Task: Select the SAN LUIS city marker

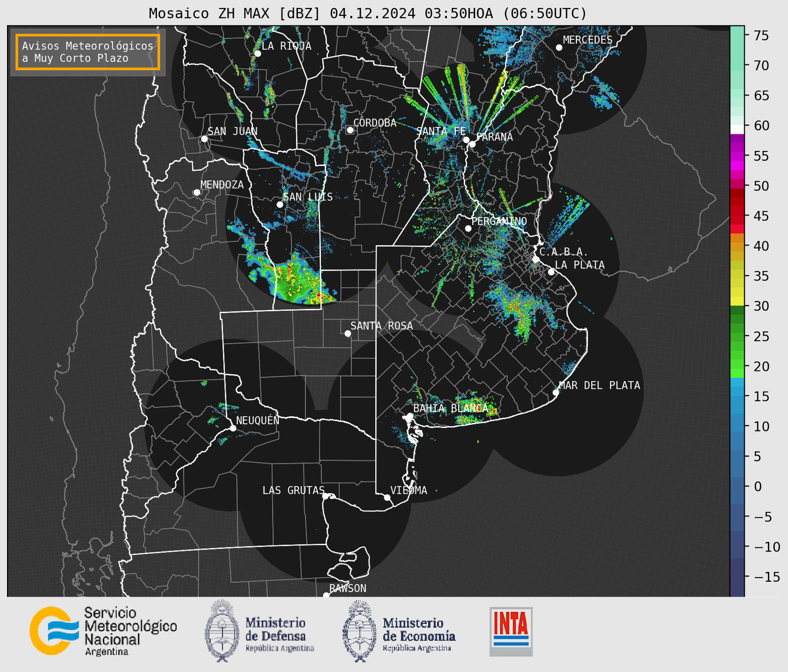Action: (x=280, y=205)
